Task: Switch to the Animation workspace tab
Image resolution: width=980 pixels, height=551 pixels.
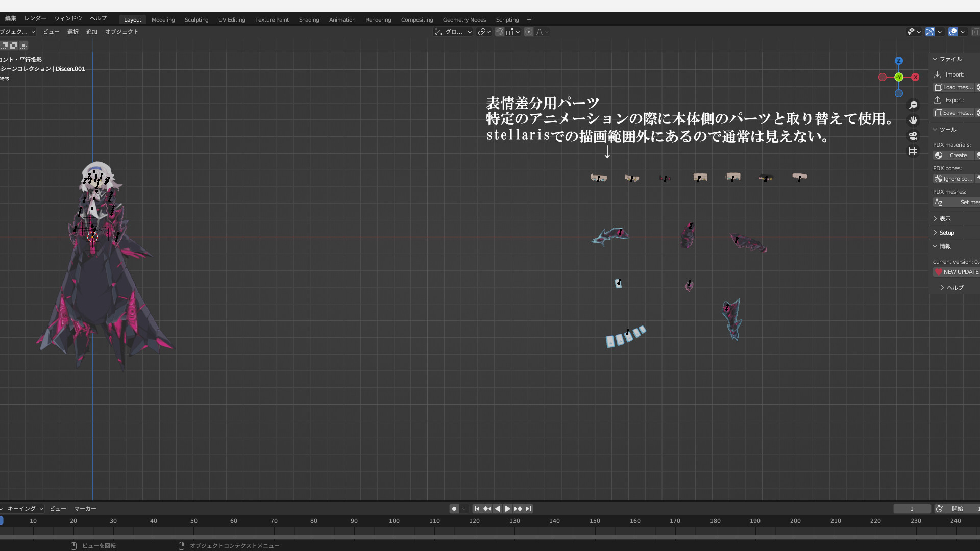Action: 342,20
